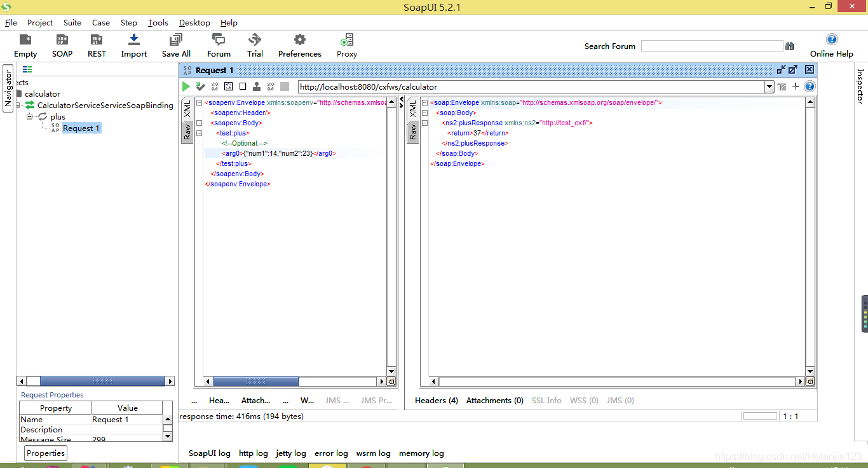Click the Properties button

(46, 453)
